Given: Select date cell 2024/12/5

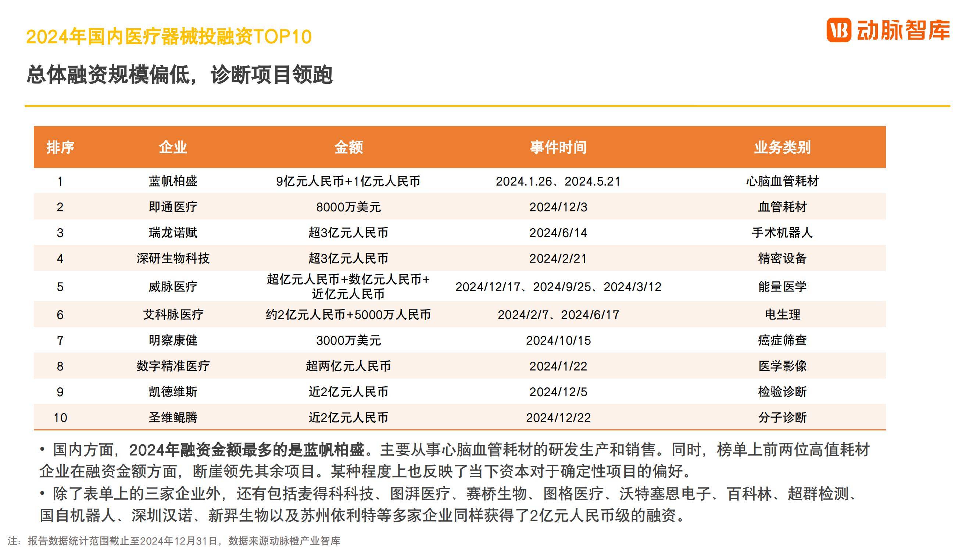Looking at the screenshot, I should tap(558, 391).
